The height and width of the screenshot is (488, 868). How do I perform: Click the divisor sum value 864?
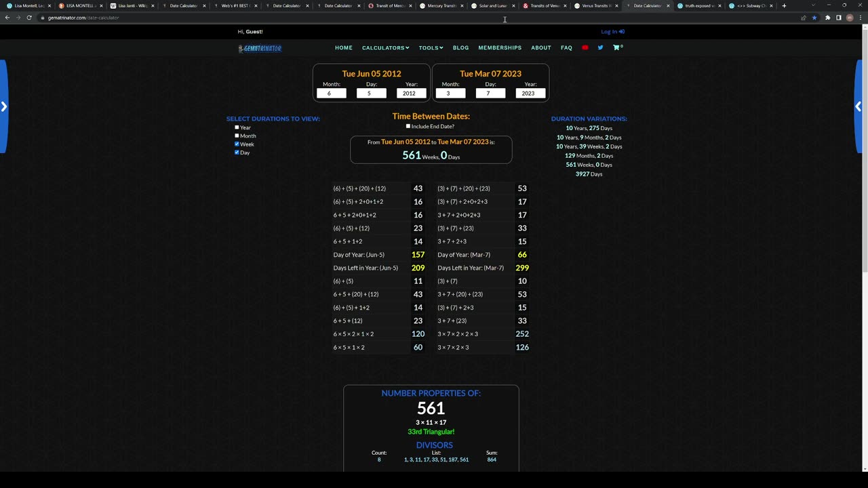pos(492,460)
